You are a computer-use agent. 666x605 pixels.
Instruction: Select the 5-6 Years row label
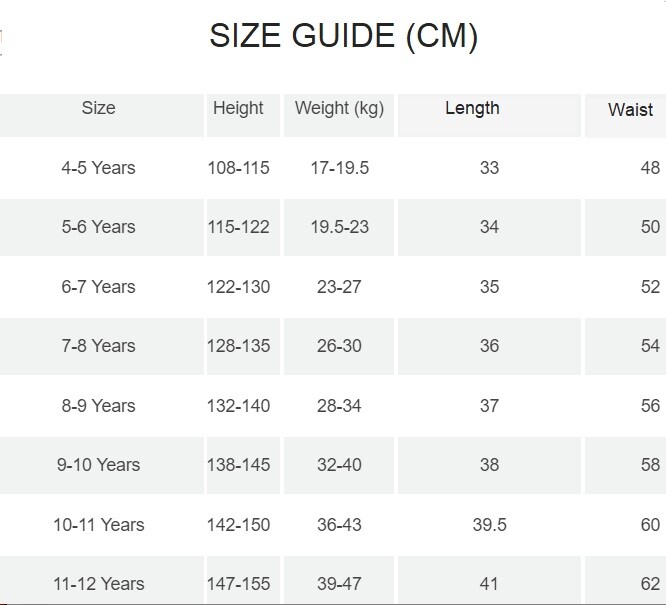tap(98, 227)
